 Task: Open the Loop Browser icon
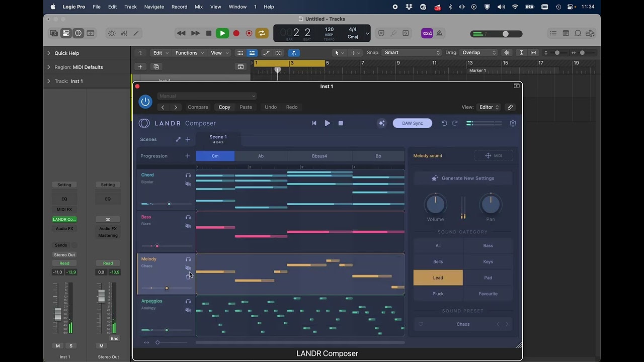pyautogui.click(x=578, y=33)
